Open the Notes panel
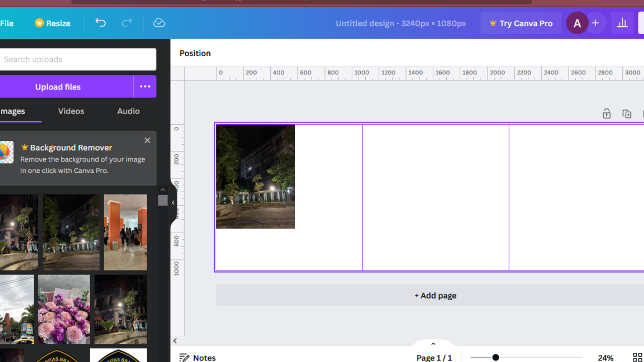Screen dimensions: 644x362 tap(198, 357)
